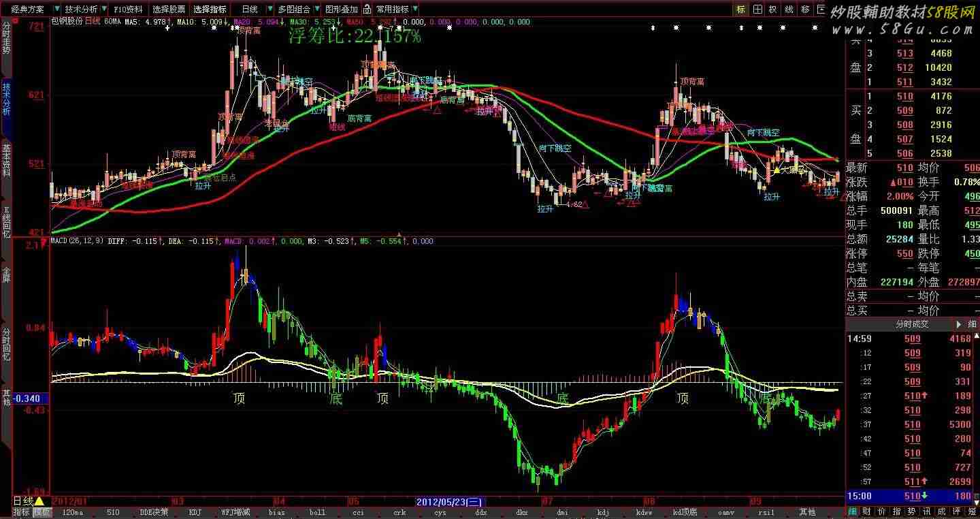The height and width of the screenshot is (519, 980).
Task: Click the 图形叠加 button
Action: point(341,10)
